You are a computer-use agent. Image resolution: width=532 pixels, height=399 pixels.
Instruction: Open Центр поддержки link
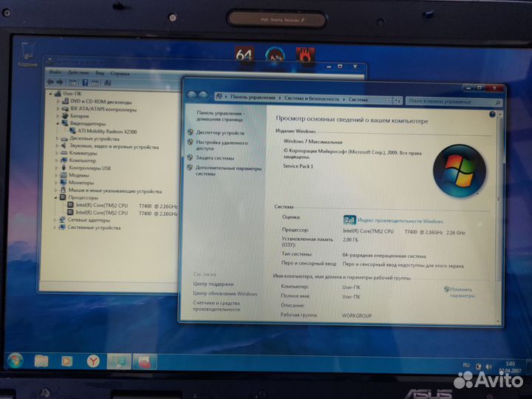[x=213, y=284]
